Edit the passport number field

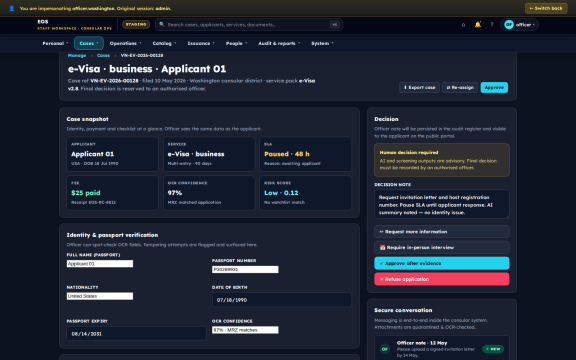click(245, 270)
